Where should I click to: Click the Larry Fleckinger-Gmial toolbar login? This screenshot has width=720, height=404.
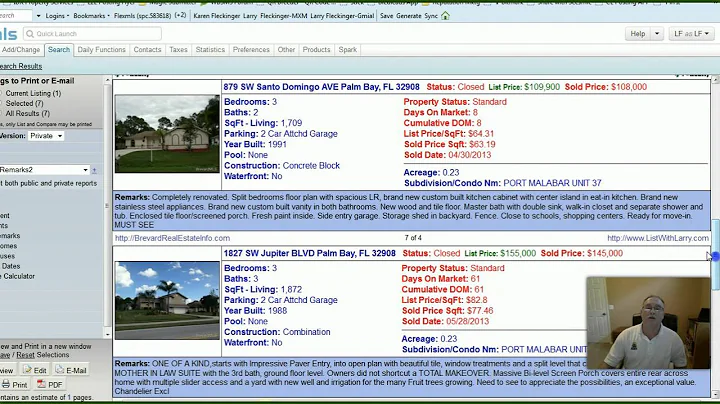tap(342, 16)
